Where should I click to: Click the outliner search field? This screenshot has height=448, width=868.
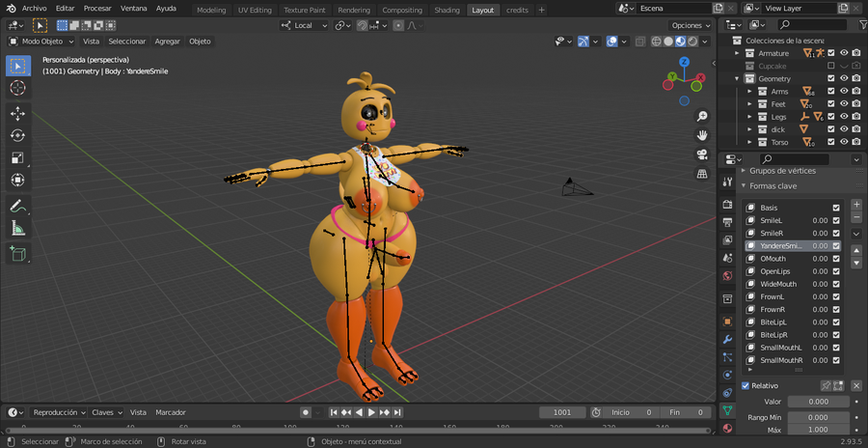[812, 25]
